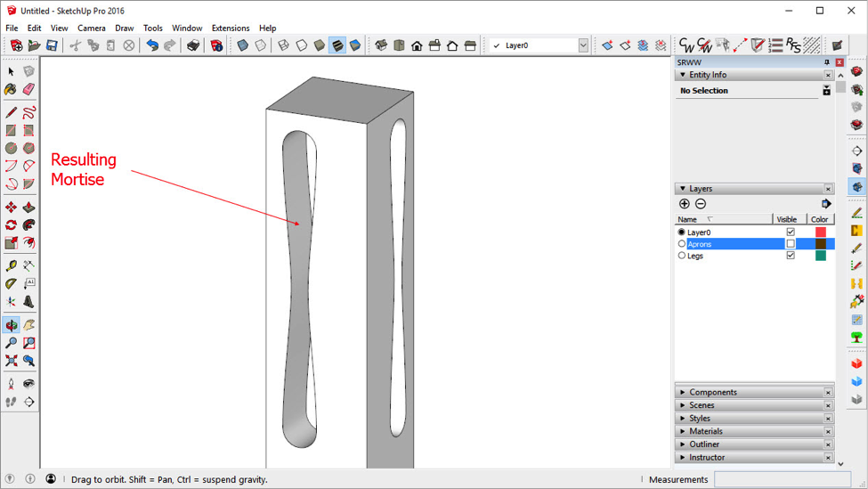
Task: Enable visibility of the Aprons layer
Action: pos(790,244)
